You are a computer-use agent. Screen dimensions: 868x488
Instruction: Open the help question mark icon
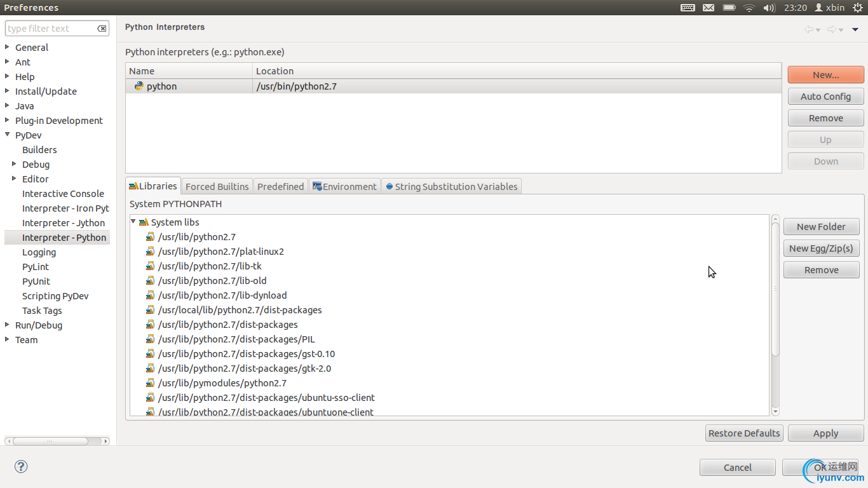[x=21, y=467]
